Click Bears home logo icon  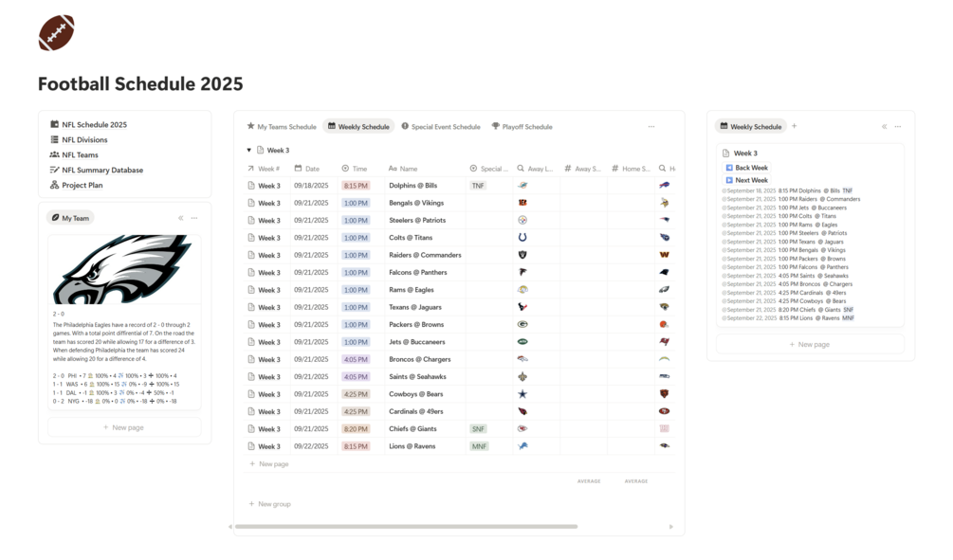coord(665,394)
